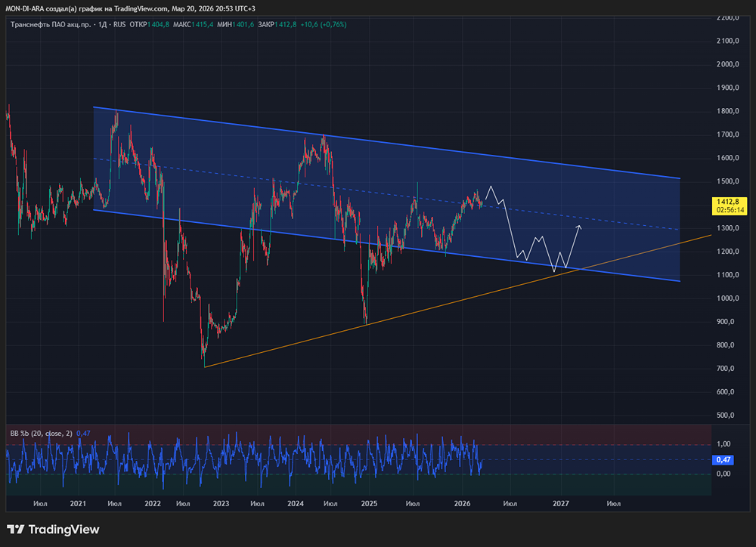Click the RUS exchange label
This screenshot has height=547, width=756.
(x=119, y=25)
